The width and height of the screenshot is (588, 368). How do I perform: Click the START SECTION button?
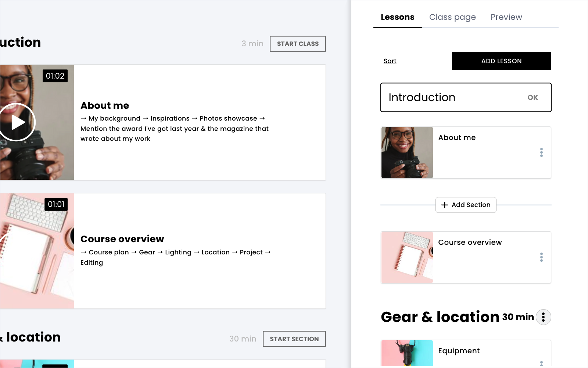coord(294,339)
